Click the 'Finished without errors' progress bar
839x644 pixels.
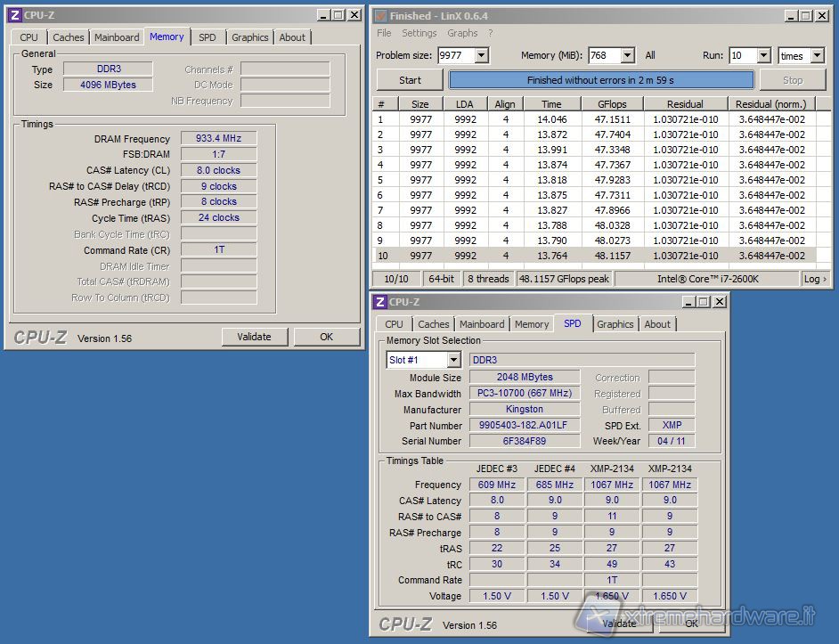[600, 80]
